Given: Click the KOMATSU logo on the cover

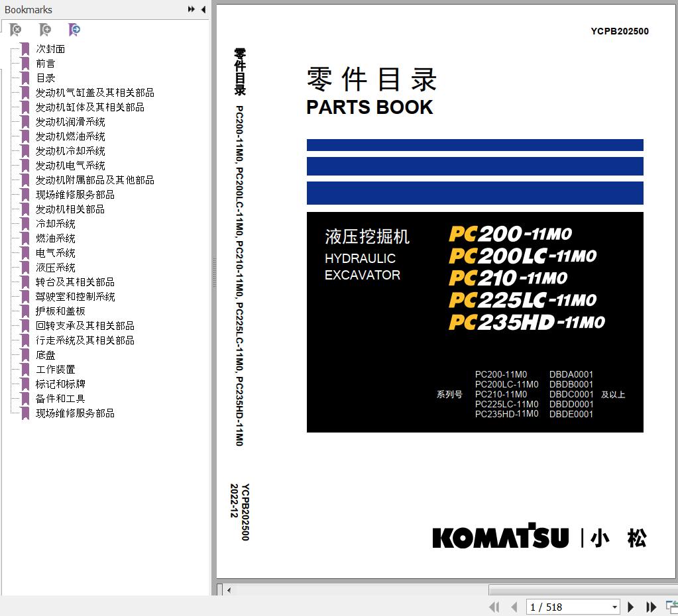Looking at the screenshot, I should [x=500, y=536].
